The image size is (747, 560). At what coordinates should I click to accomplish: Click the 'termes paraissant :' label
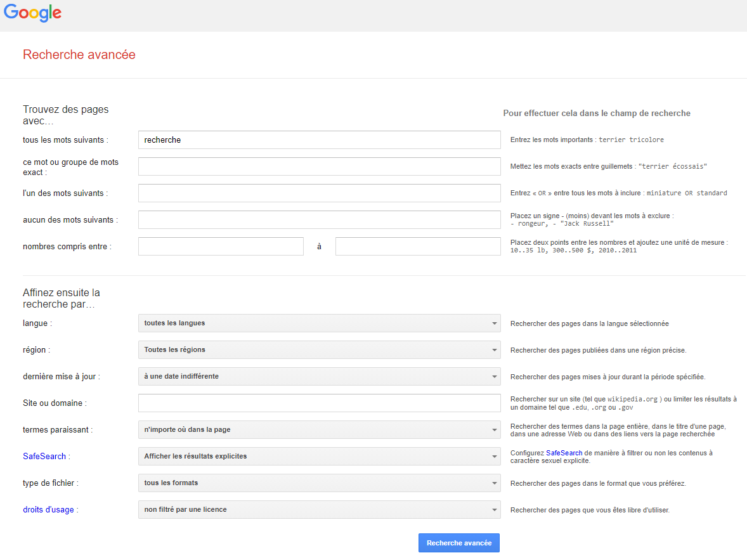[x=58, y=430]
